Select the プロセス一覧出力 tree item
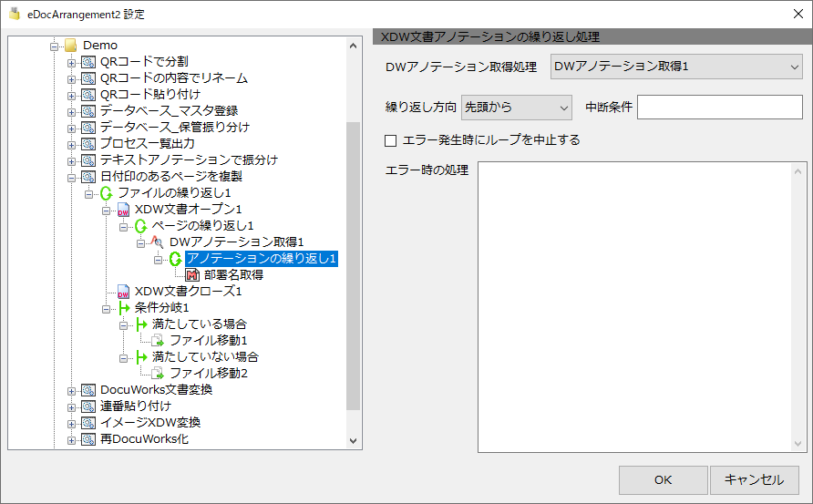 point(148,144)
